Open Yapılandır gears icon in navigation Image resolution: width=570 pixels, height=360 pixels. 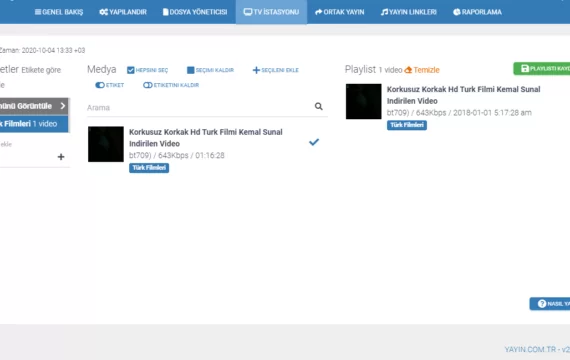pos(104,12)
